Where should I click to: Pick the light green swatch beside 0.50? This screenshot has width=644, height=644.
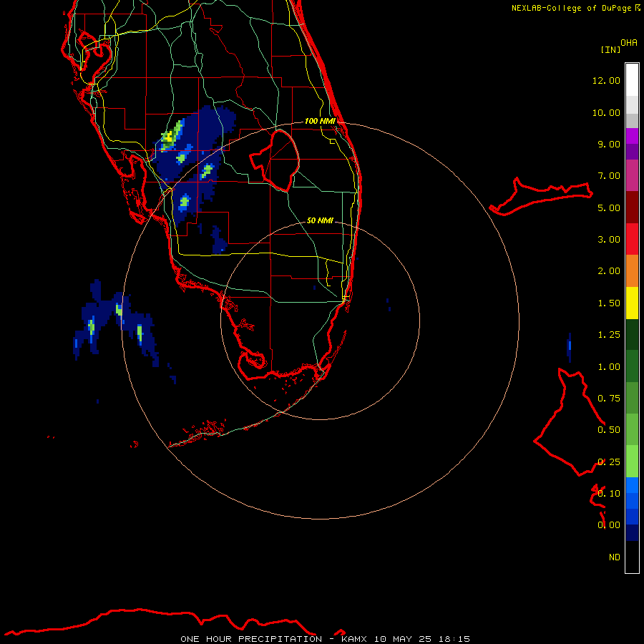pos(632,429)
